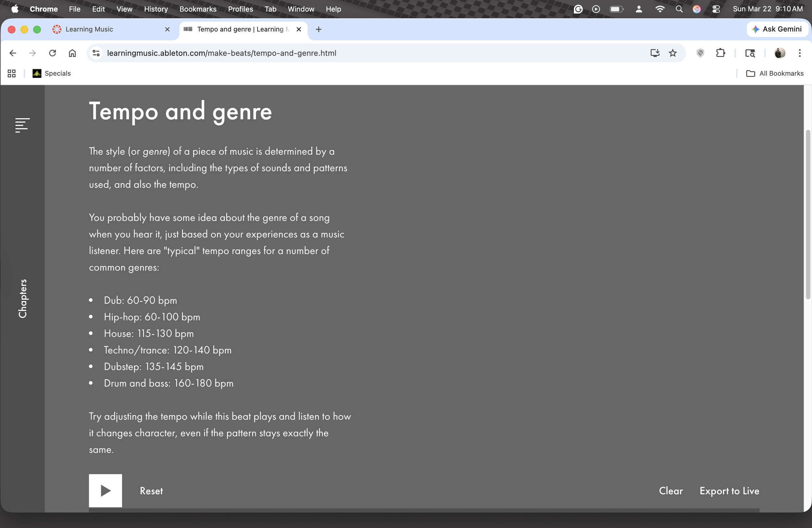Click the shield extension icon
This screenshot has width=812, height=528.
pos(700,53)
